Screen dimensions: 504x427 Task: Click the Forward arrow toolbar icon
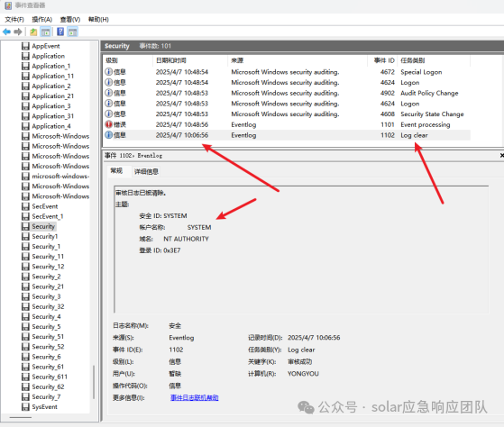[x=18, y=32]
